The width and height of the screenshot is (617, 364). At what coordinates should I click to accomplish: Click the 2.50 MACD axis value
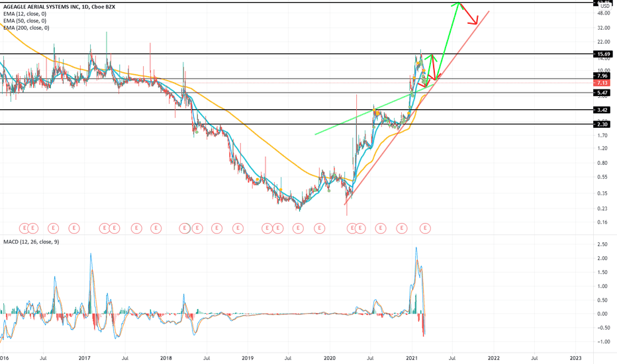point(602,244)
